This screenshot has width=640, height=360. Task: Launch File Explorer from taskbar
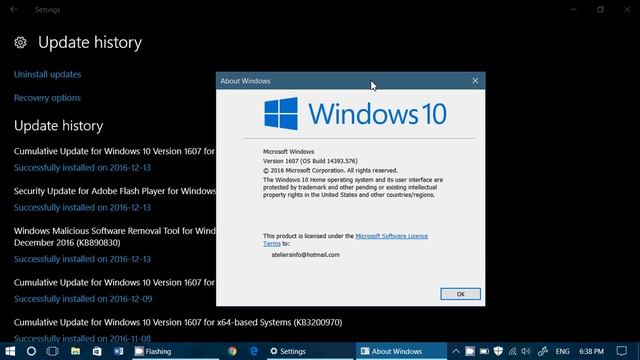(75, 351)
